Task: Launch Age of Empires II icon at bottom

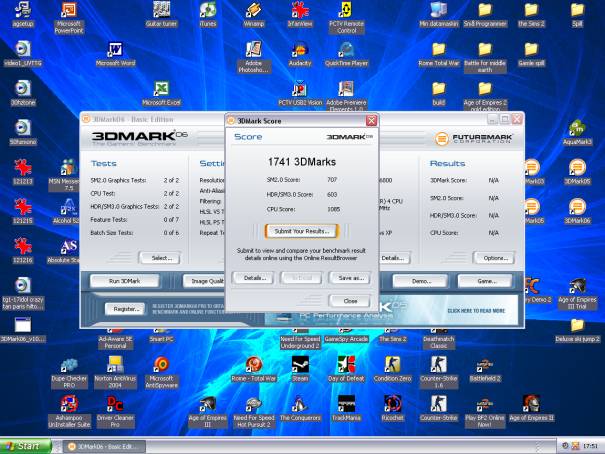Action: [x=531, y=409]
